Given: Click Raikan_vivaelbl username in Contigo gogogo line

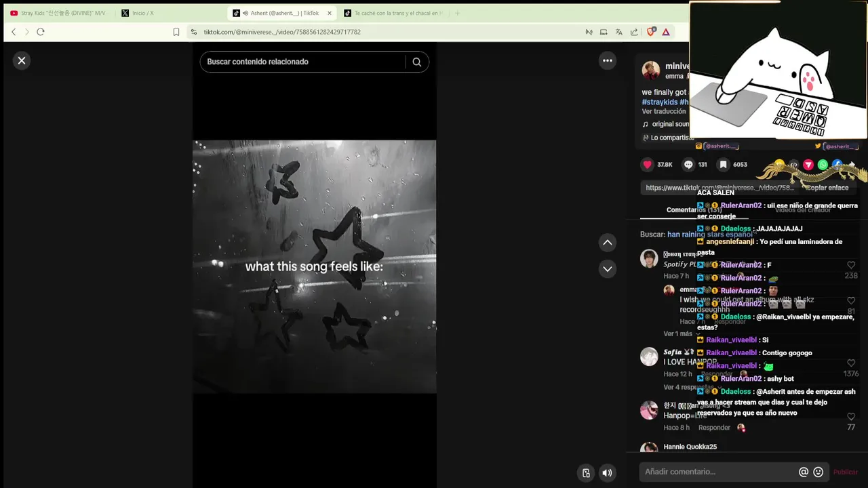Looking at the screenshot, I should [732, 353].
